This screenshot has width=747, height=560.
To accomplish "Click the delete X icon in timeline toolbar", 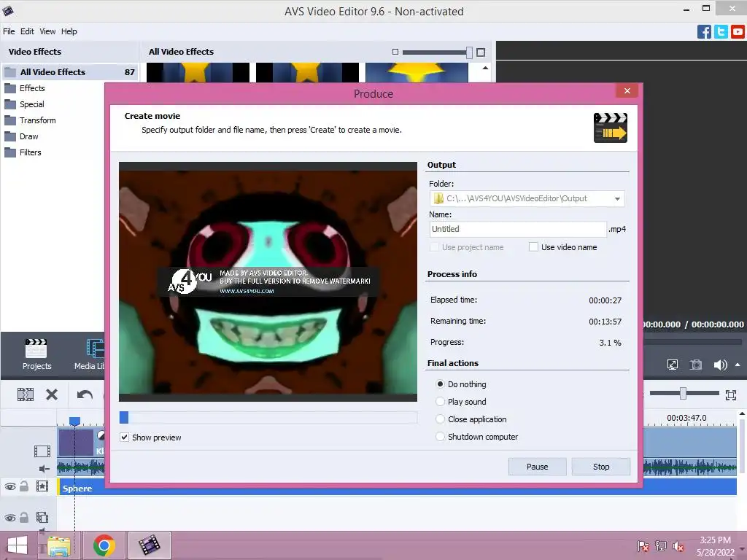I will point(52,394).
